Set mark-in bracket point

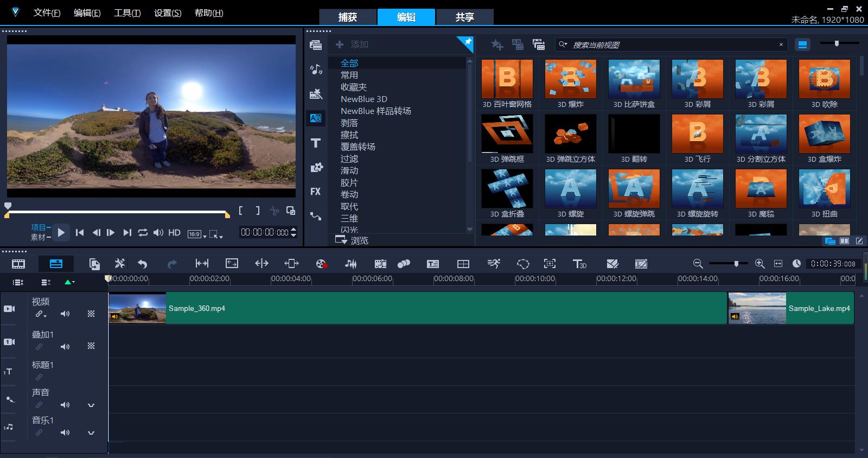(x=241, y=211)
